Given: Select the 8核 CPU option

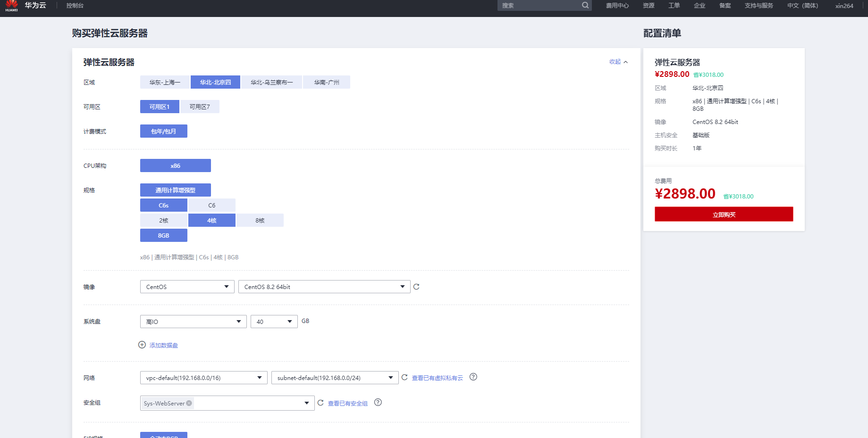Looking at the screenshot, I should tap(260, 220).
